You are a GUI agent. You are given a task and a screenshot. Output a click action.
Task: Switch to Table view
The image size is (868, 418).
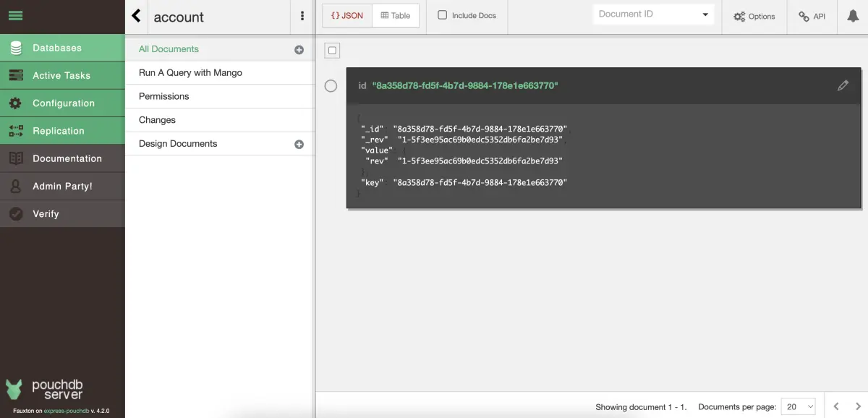coord(396,15)
